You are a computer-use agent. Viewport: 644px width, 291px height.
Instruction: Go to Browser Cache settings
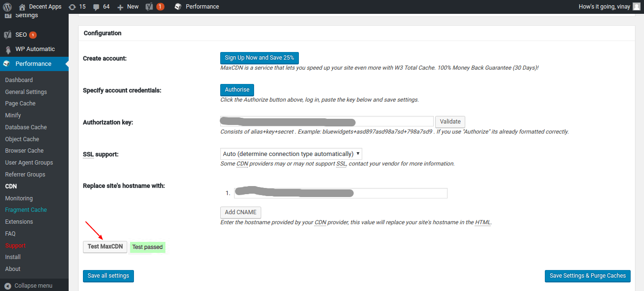(x=24, y=151)
